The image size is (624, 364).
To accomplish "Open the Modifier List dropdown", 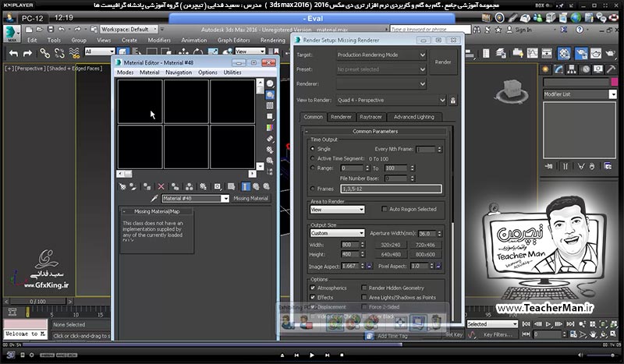I will pyautogui.click(x=580, y=94).
